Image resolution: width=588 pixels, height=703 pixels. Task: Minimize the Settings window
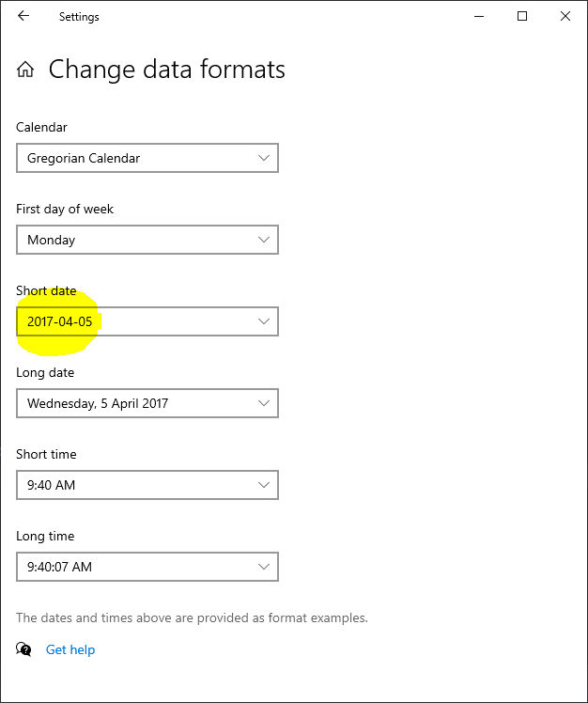[481, 16]
